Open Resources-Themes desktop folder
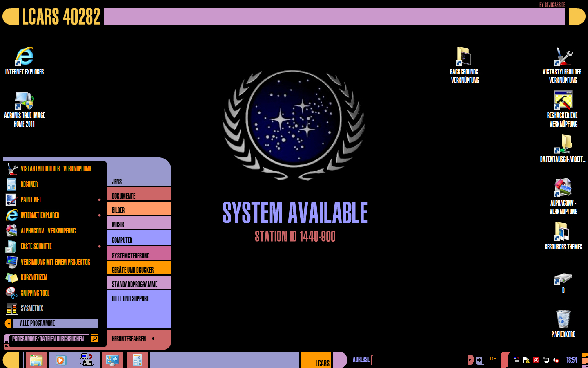The image size is (588, 368). click(x=563, y=236)
